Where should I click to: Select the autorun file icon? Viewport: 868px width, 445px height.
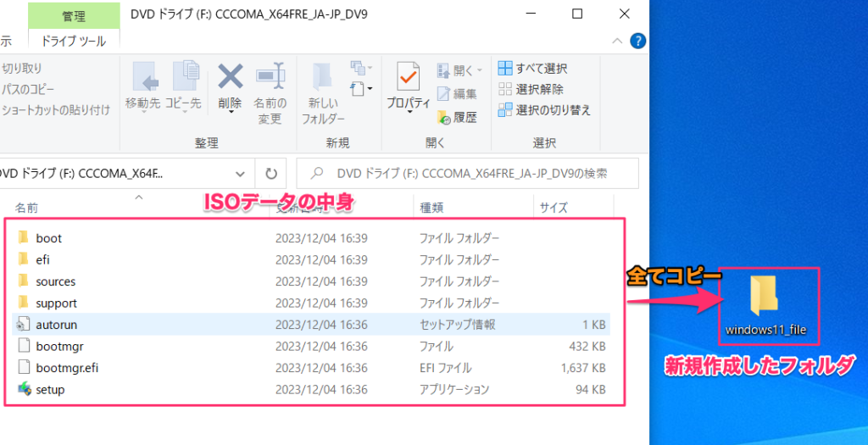tap(23, 325)
